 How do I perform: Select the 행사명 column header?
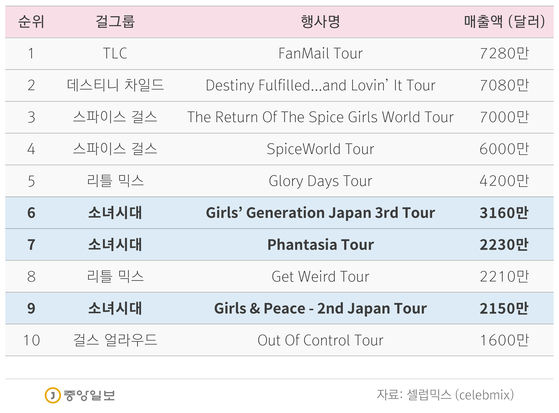(x=320, y=22)
